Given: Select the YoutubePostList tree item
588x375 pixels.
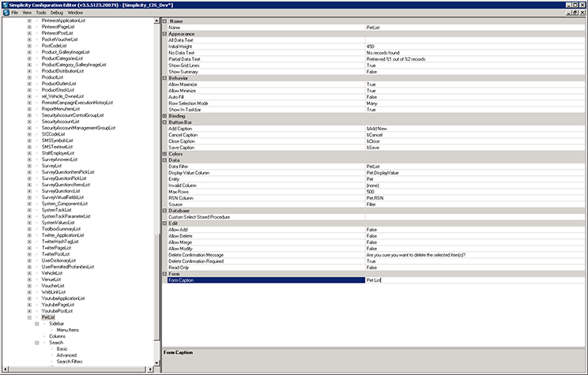Looking at the screenshot, I should pyautogui.click(x=57, y=311).
